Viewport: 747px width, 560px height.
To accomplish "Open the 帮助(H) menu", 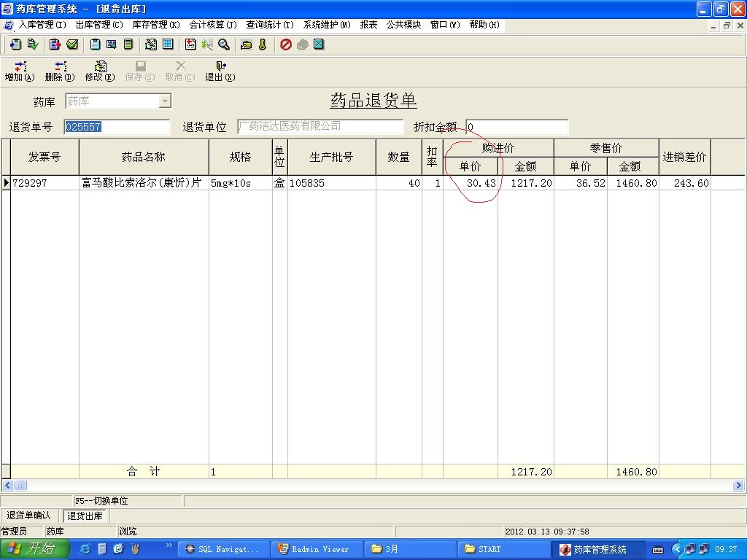I will coord(484,25).
